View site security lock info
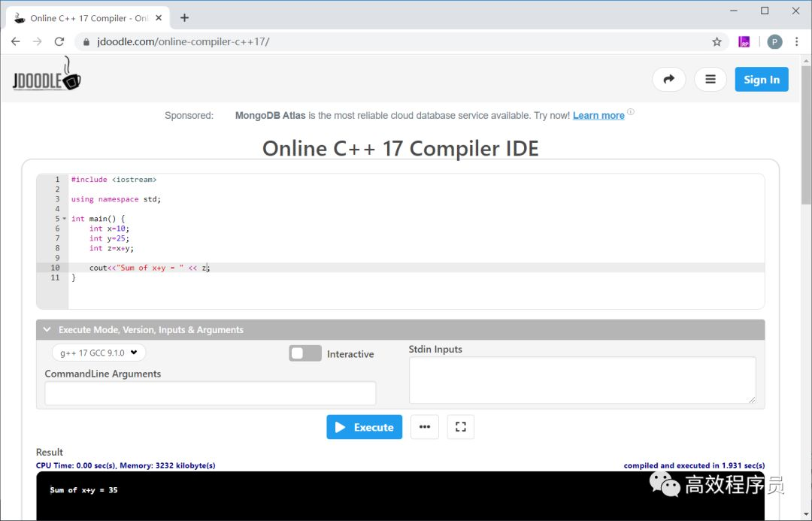The width and height of the screenshot is (812, 521). 86,41
